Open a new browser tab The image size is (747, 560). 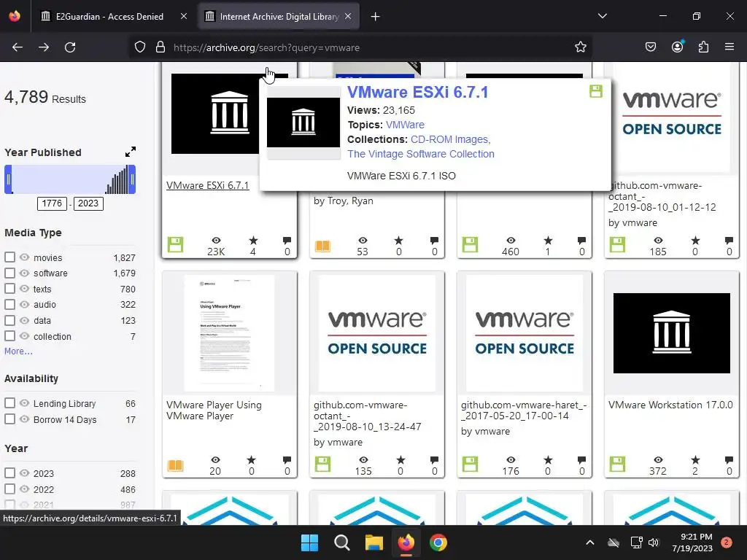(x=376, y=17)
